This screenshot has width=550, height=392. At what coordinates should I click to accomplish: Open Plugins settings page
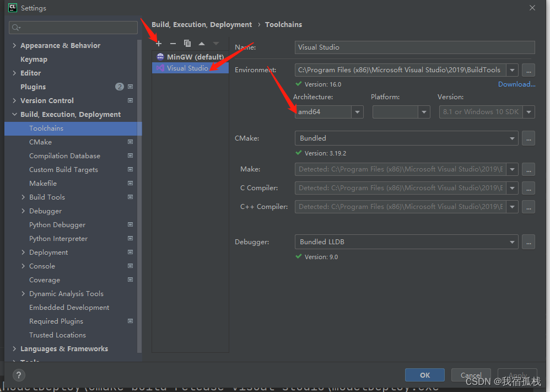[x=33, y=87]
